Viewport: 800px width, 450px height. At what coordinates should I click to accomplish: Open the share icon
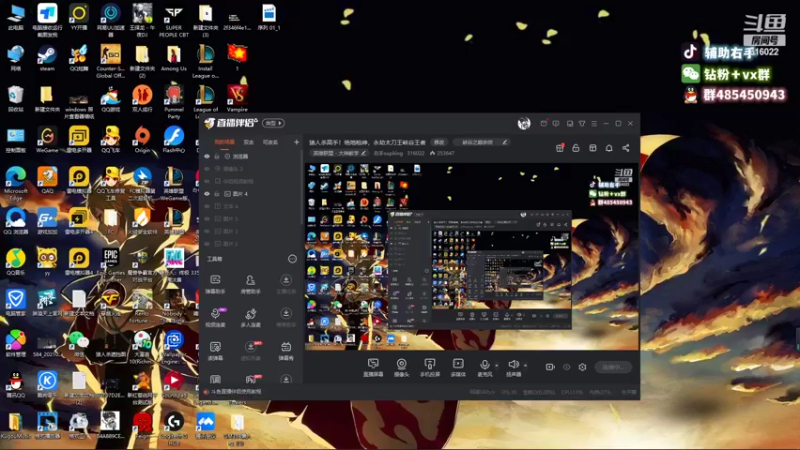coord(626,148)
